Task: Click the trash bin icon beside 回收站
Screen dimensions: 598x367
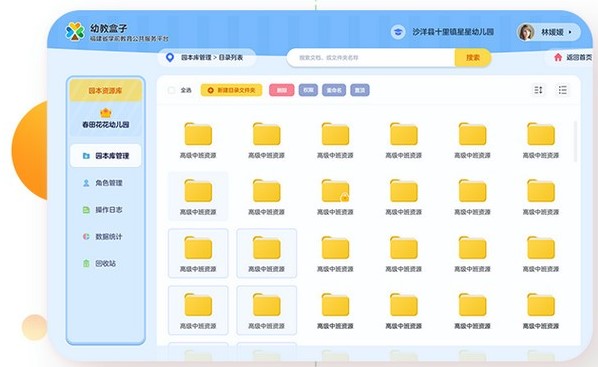Action: [x=86, y=263]
